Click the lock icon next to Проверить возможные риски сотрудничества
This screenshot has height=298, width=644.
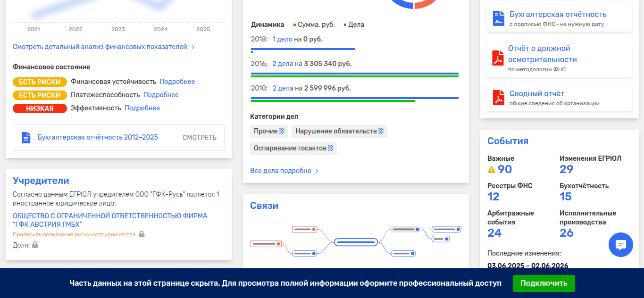[142, 234]
